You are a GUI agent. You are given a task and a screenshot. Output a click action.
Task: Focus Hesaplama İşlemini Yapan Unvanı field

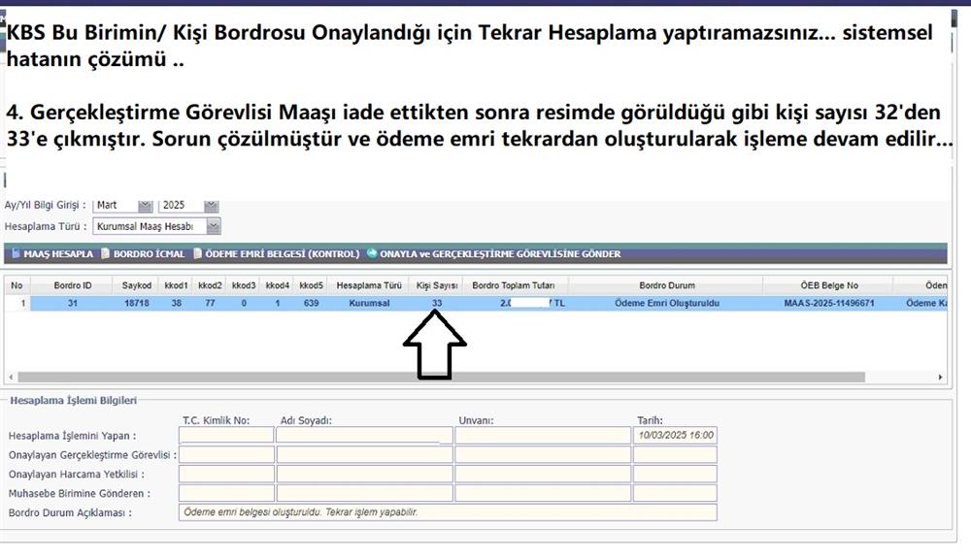click(x=543, y=435)
